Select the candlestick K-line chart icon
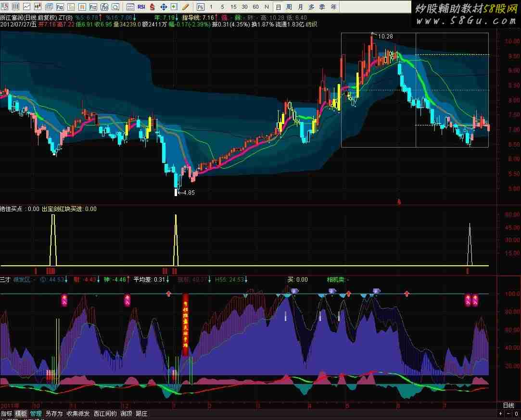The height and width of the screenshot is (420, 521). [x=38, y=7]
